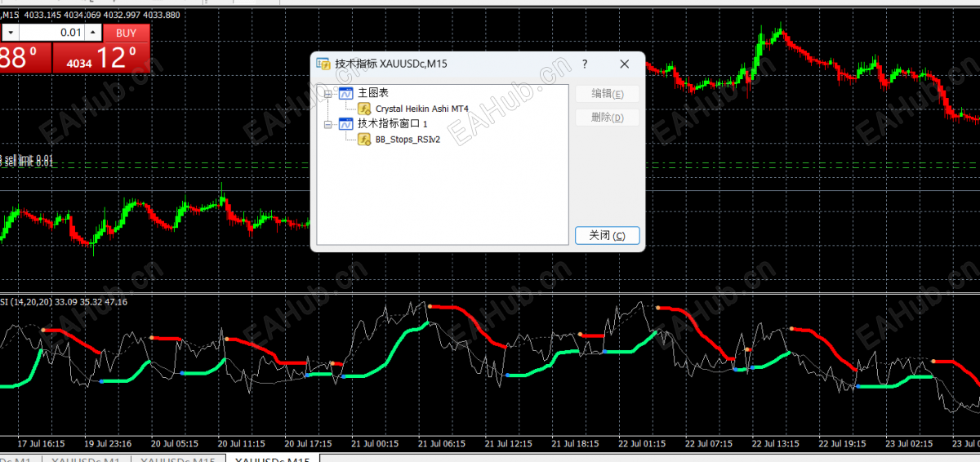The width and height of the screenshot is (980, 462).
Task: Click the 22 Jul 13:15 time axis label
Action: pos(776,443)
